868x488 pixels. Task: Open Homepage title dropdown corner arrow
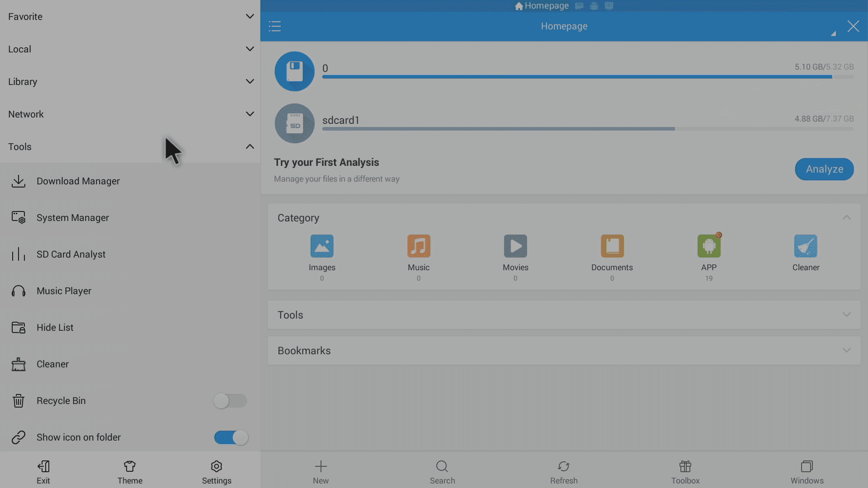pyautogui.click(x=833, y=33)
